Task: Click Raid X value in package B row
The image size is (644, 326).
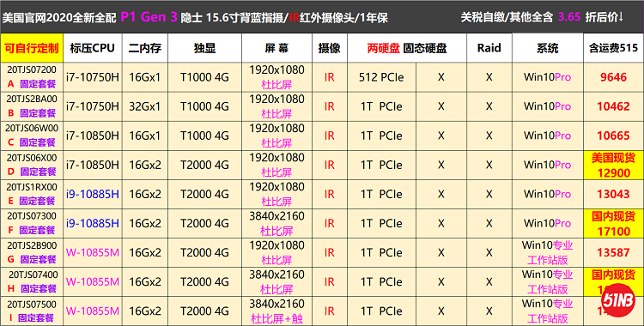Action: click(x=489, y=106)
